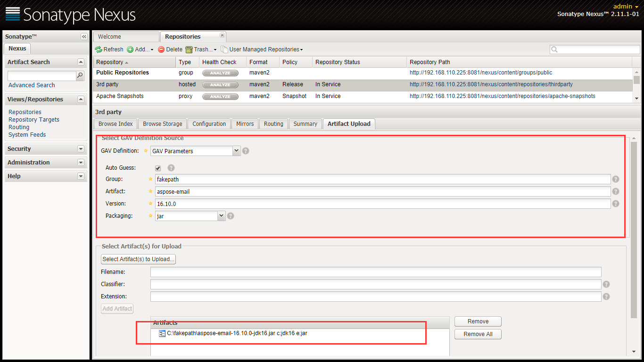The image size is (644, 362).
Task: Click the Extension input field
Action: pos(376,296)
